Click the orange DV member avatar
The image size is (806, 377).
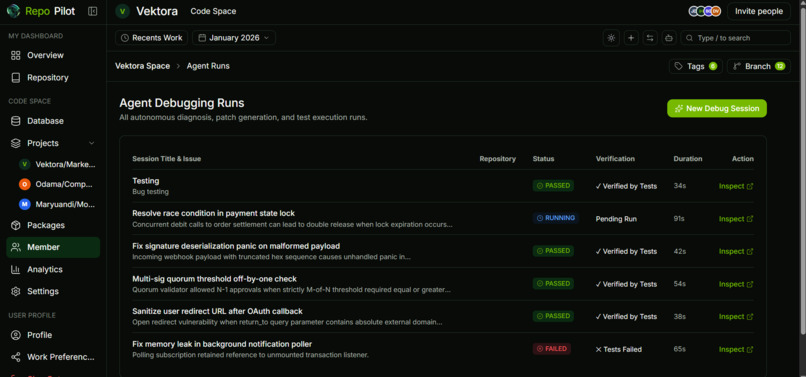tap(716, 11)
